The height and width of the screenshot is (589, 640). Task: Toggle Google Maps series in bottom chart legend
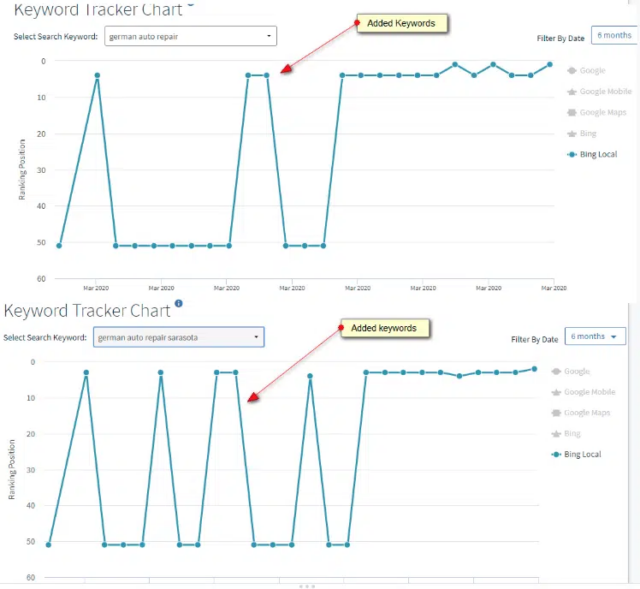tap(581, 413)
